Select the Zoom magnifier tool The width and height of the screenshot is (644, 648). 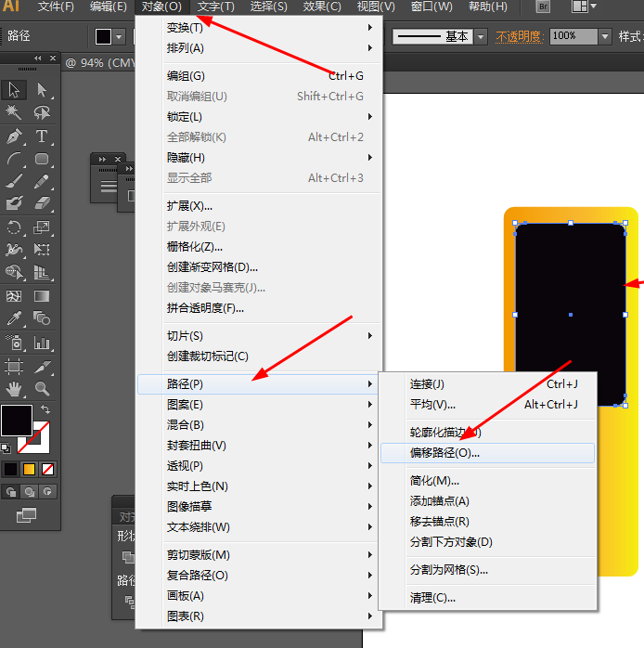[x=42, y=388]
